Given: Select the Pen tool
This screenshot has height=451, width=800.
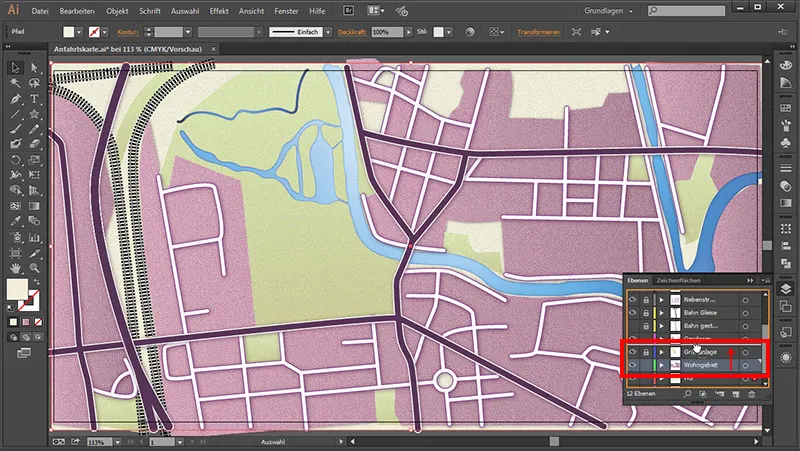Looking at the screenshot, I should coord(15,98).
